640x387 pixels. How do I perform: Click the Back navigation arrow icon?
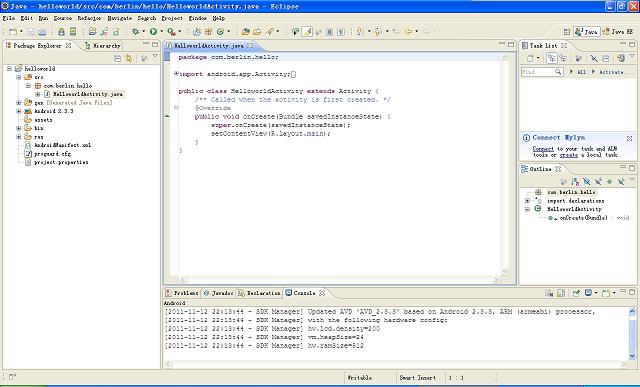[x=408, y=31]
